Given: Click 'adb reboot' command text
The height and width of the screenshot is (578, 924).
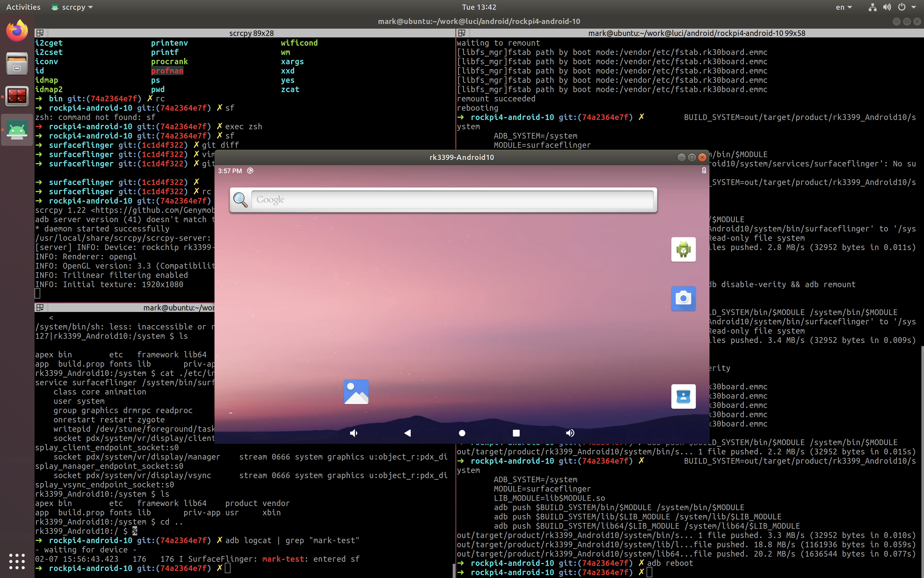Looking at the screenshot, I should coord(670,563).
